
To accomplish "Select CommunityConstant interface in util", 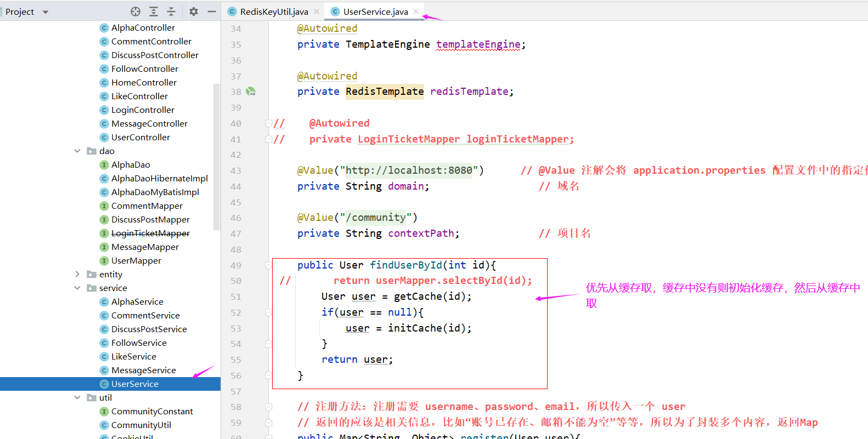I will (152, 411).
